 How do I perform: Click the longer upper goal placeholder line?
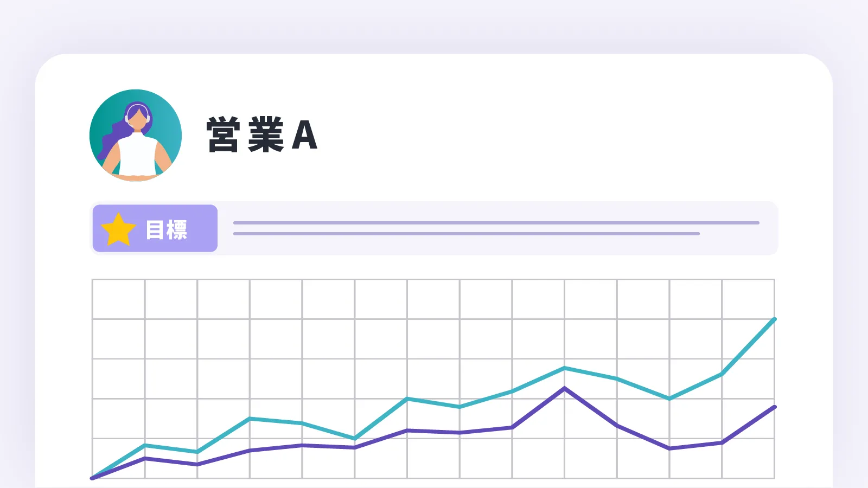click(x=496, y=222)
